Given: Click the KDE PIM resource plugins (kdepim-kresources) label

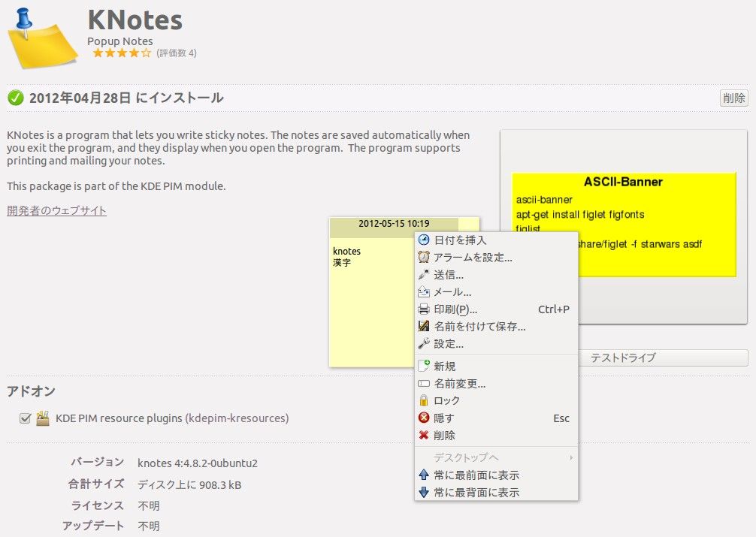Looking at the screenshot, I should pos(172,418).
